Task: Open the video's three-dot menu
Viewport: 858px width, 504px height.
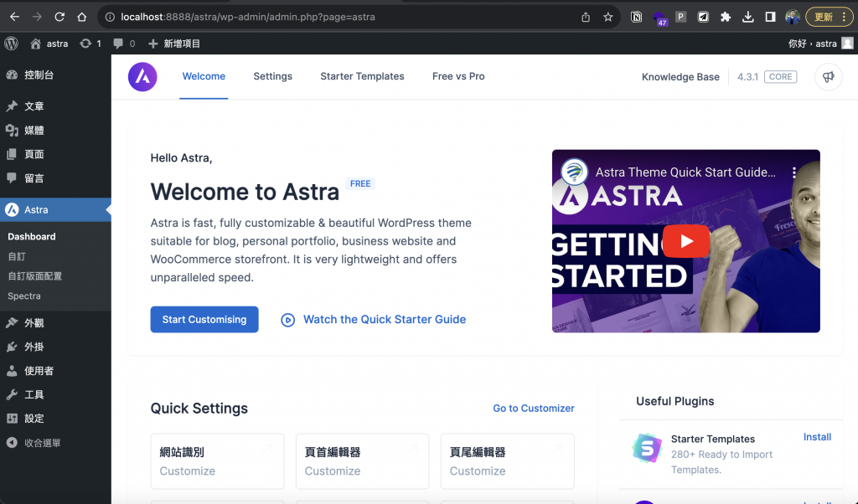Action: 794,172
